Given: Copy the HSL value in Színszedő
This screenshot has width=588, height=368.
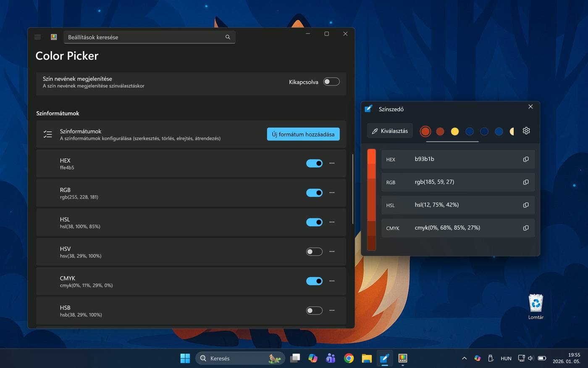Looking at the screenshot, I should click(526, 205).
